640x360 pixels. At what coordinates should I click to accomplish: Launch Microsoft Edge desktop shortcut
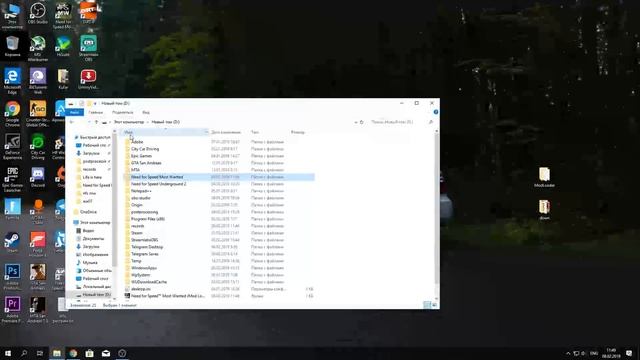coord(12,81)
